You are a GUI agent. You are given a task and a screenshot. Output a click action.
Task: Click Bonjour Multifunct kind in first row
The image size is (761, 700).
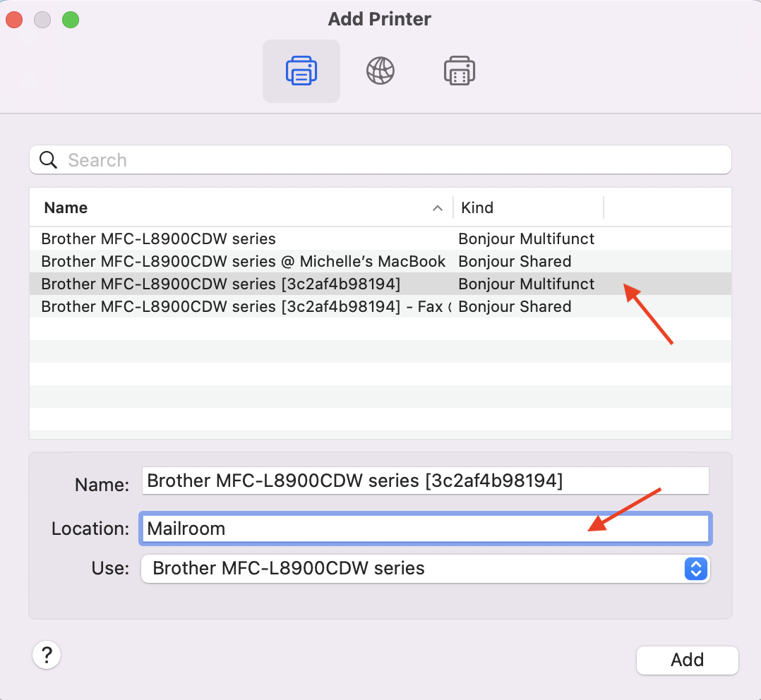click(x=526, y=239)
